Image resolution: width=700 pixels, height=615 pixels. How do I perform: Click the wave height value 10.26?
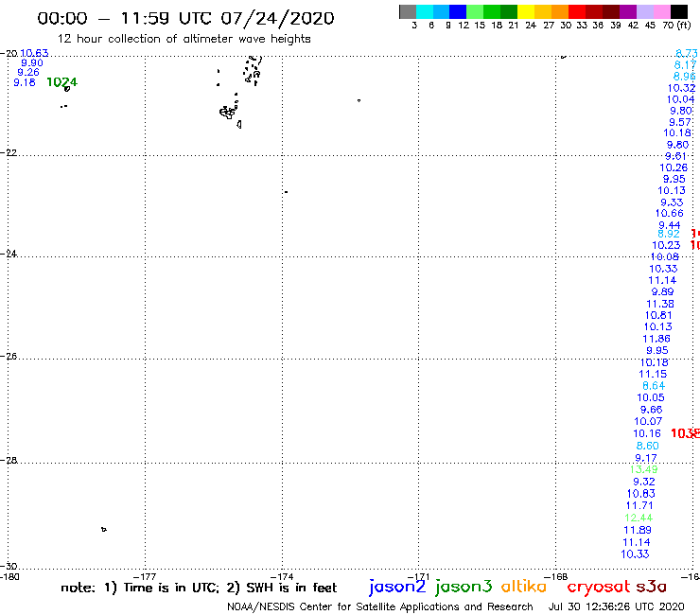tap(674, 167)
